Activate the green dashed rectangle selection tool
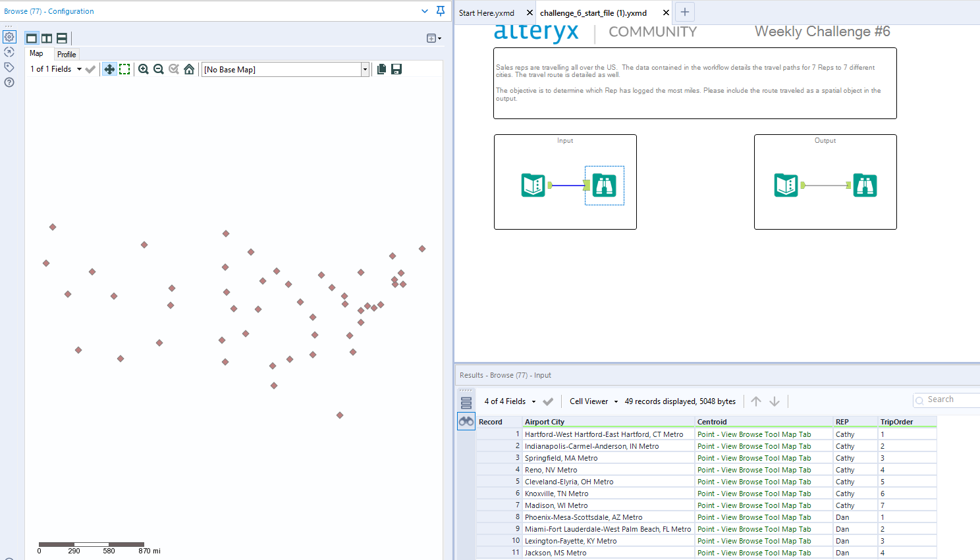 [x=124, y=69]
